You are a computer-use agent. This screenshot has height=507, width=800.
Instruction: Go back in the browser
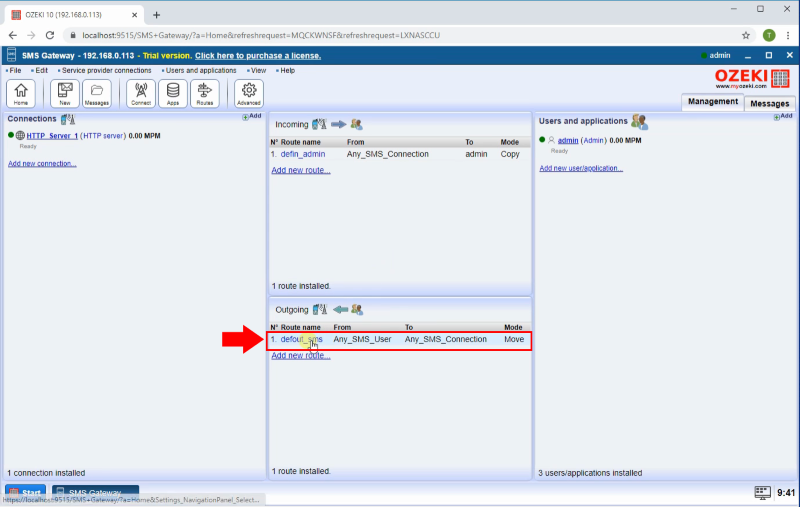(x=13, y=35)
